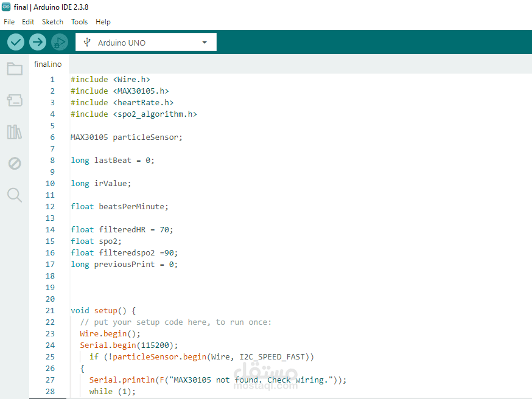532x399 pixels.
Task: Click the 'long irValue;' line
Action: tap(100, 184)
